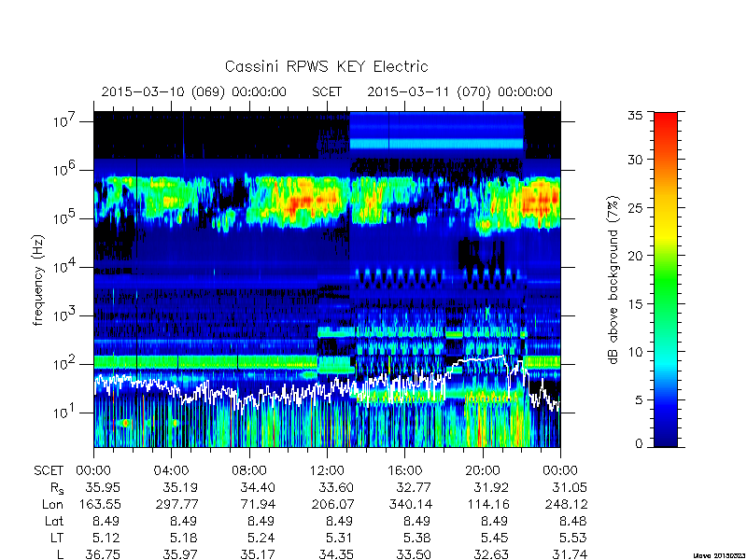Select the 10^3 frequency tick label
747x560 pixels.
(x=65, y=315)
